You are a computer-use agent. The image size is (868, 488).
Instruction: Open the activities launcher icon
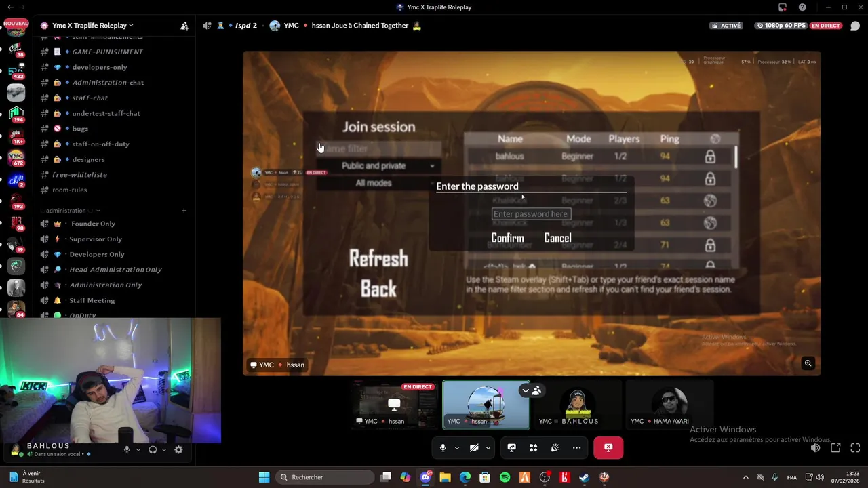click(534, 447)
